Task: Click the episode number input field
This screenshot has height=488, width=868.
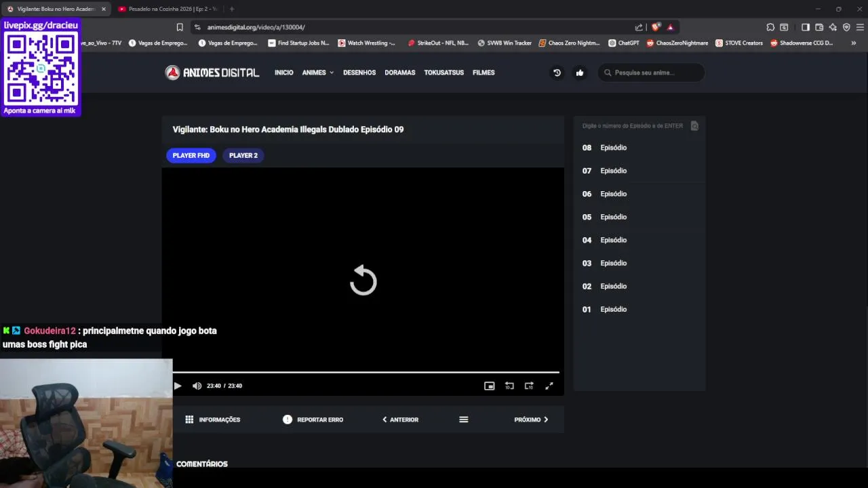Action: (x=632, y=125)
